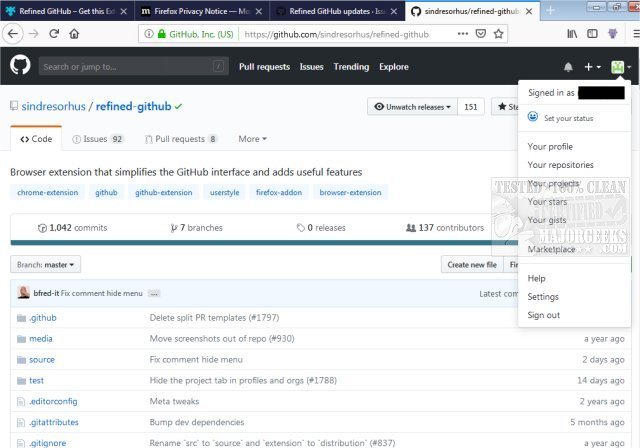Go back with the browser back arrow
640x448 pixels.
pyautogui.click(x=13, y=34)
